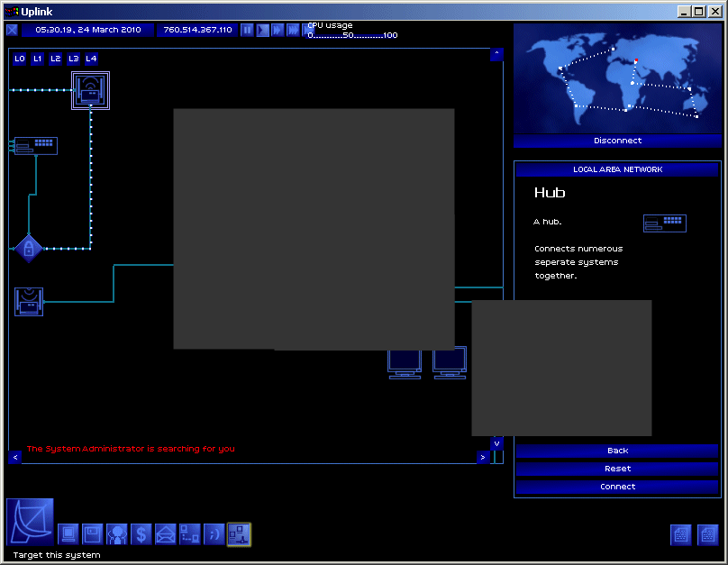Set game speed to fast forward
The image size is (728, 565).
click(278, 30)
